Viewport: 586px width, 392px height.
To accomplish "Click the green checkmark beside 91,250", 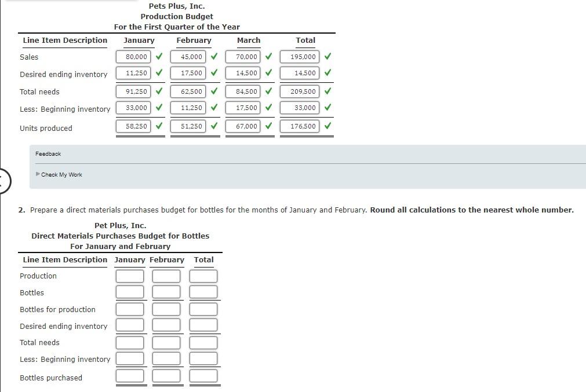I will click(159, 91).
